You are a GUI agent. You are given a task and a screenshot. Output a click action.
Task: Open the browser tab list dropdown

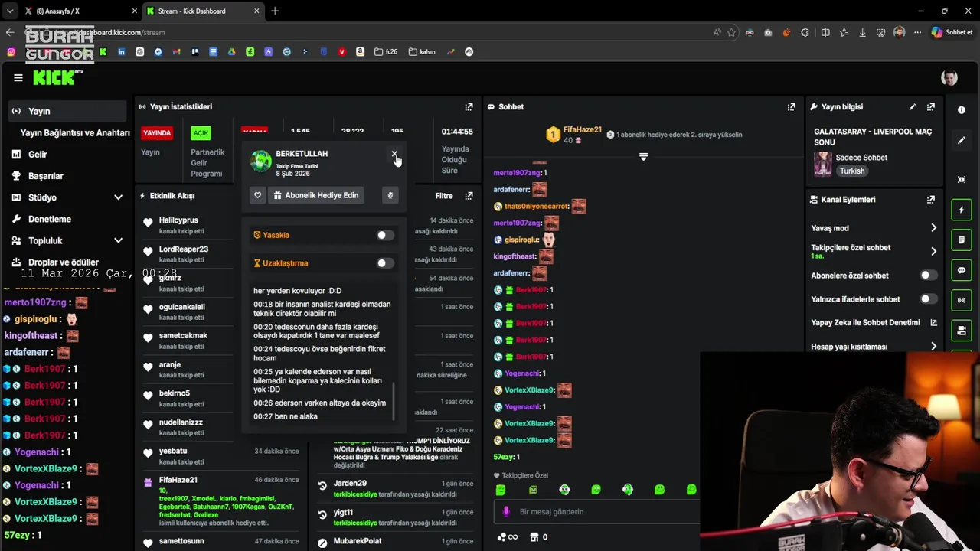(x=10, y=11)
